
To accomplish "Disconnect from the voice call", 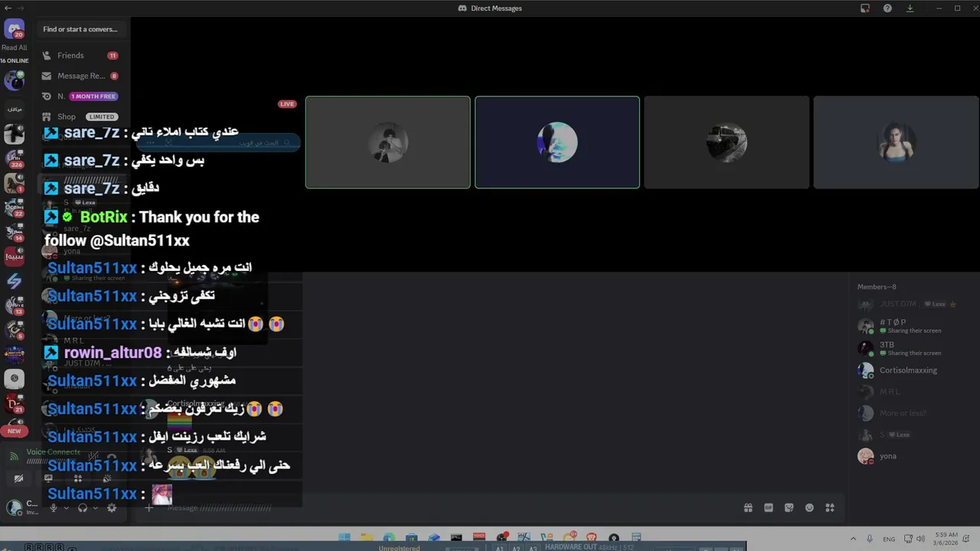I will 112,456.
